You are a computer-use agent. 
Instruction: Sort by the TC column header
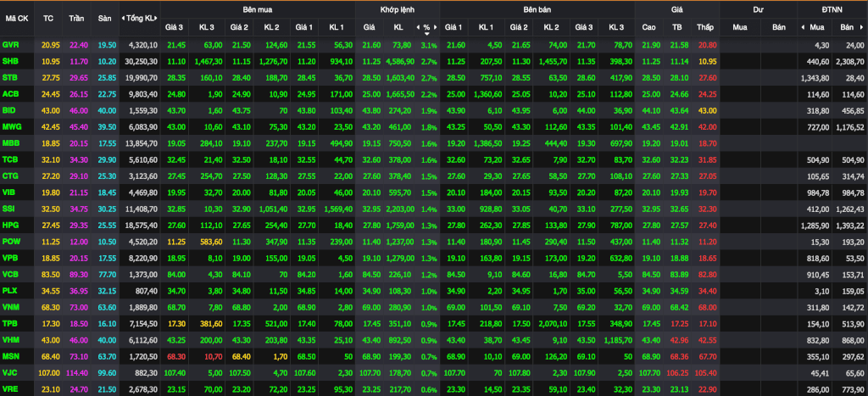click(48, 19)
